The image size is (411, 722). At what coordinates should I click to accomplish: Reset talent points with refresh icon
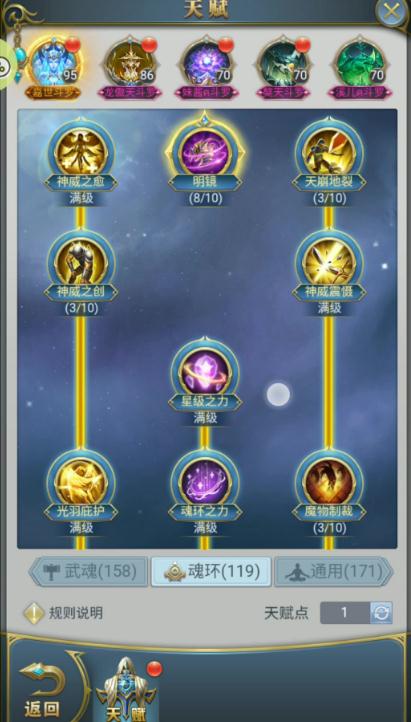[x=382, y=613]
